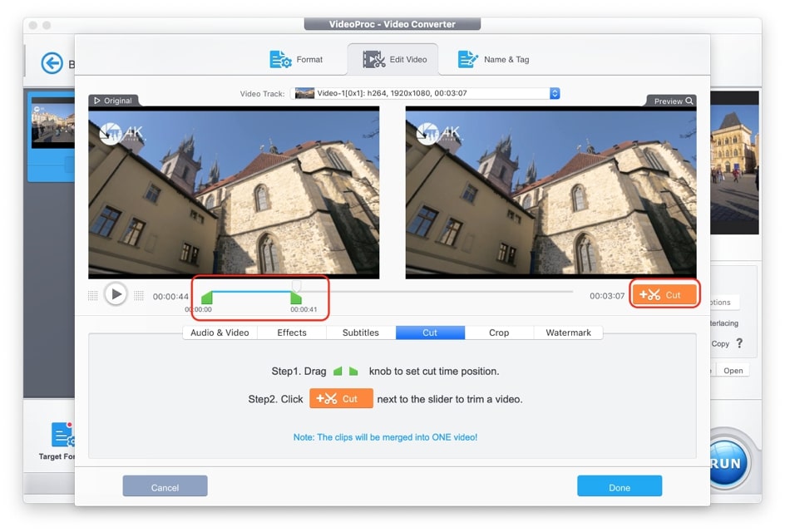This screenshot has height=532, width=785.
Task: Click the right green end cut knob
Action: (296, 298)
